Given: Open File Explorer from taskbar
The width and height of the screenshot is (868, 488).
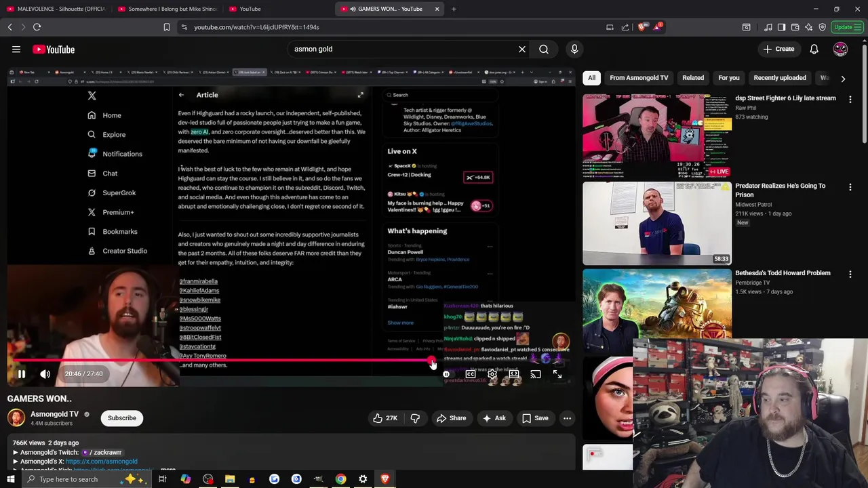Looking at the screenshot, I should pyautogui.click(x=230, y=479).
